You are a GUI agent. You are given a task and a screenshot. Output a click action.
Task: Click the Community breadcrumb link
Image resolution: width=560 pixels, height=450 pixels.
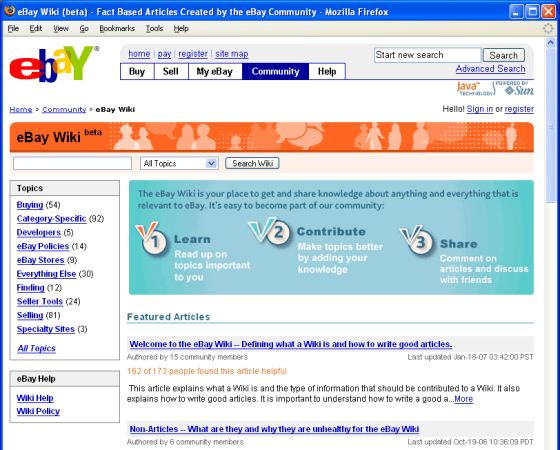pyautogui.click(x=64, y=110)
